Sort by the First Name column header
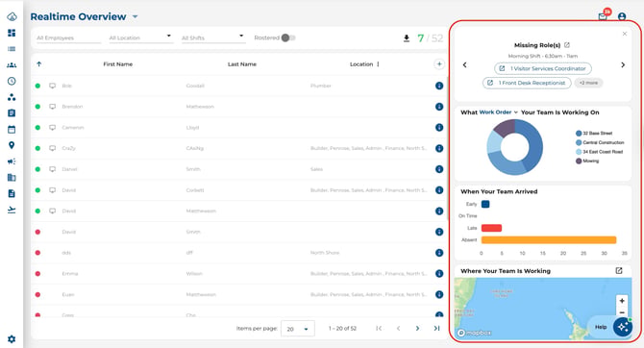644x348 pixels. (x=118, y=64)
